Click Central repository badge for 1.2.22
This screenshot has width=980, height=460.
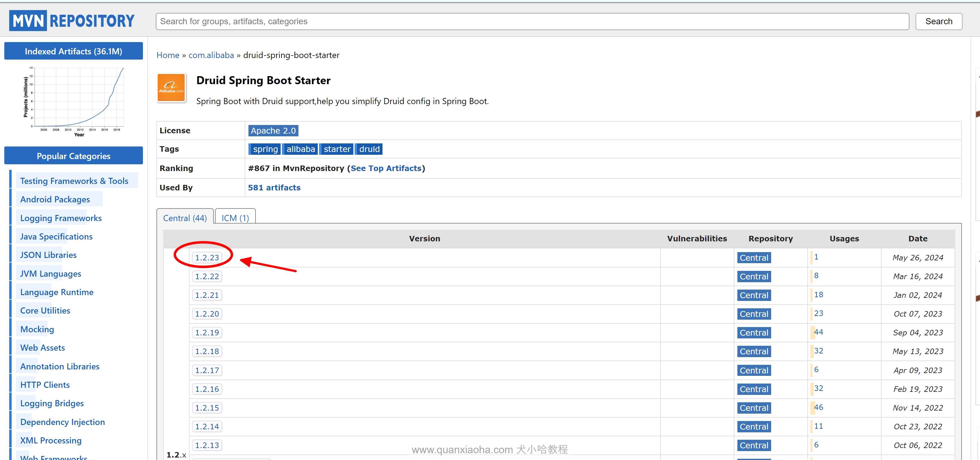tap(754, 276)
